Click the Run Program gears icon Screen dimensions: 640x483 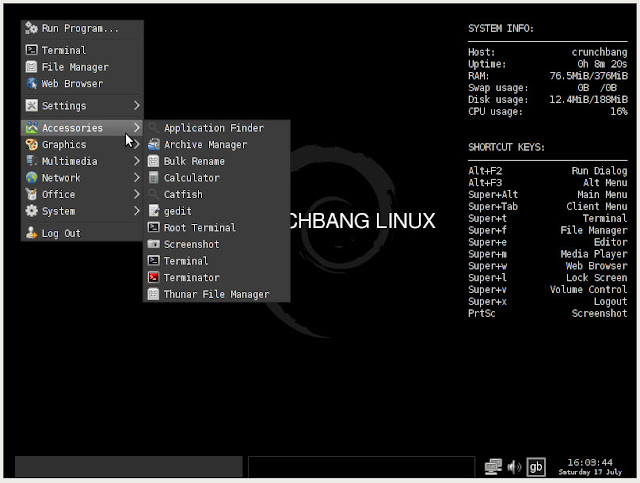[x=31, y=28]
